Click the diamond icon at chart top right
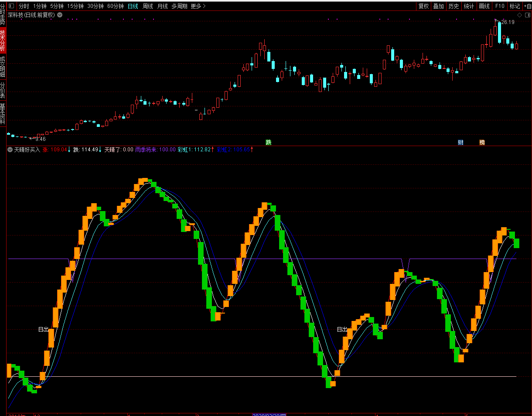The width and height of the screenshot is (532, 416). [x=520, y=15]
